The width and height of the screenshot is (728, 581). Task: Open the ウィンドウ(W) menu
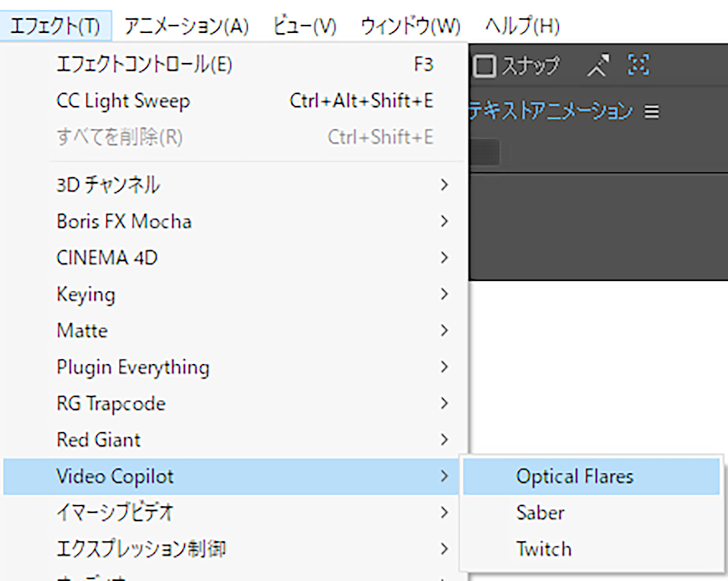[410, 26]
